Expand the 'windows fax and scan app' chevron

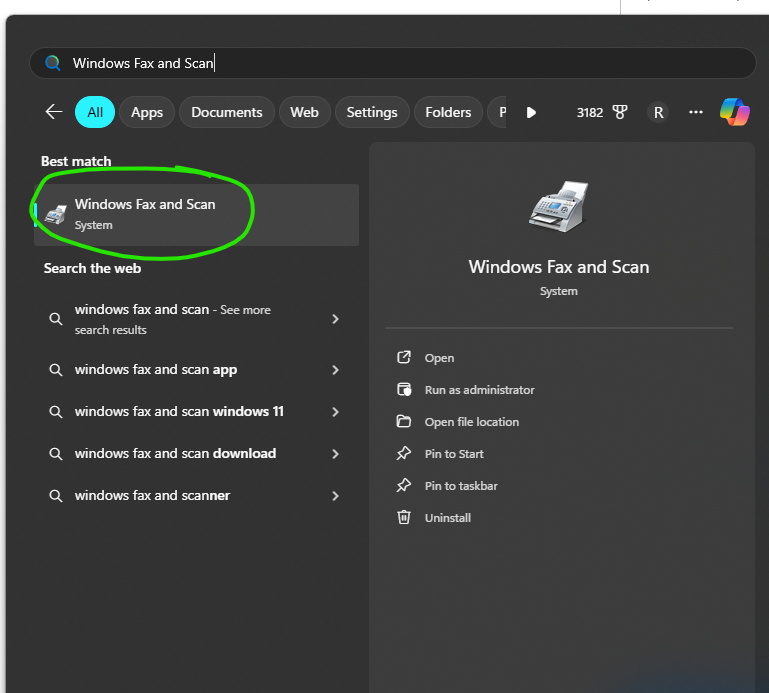(x=335, y=370)
